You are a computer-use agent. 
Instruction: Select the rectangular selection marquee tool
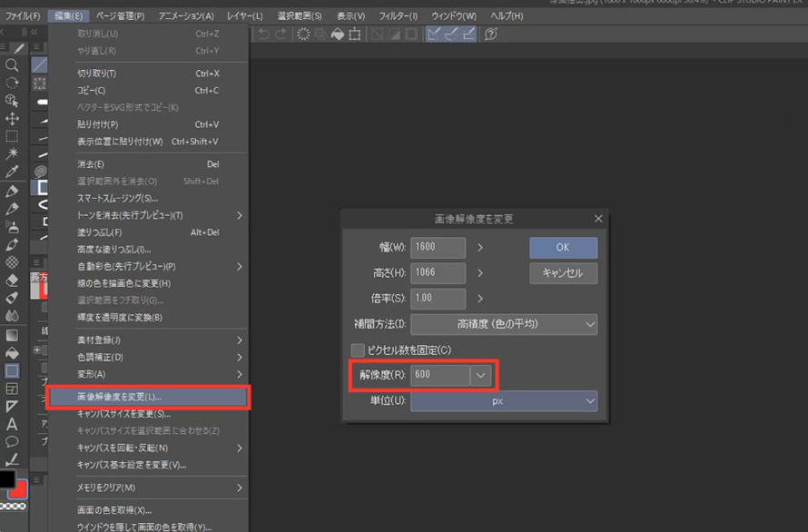(12, 136)
